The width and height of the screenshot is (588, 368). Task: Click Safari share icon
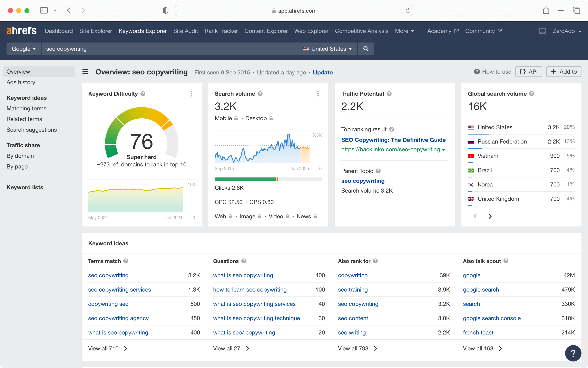pyautogui.click(x=546, y=10)
